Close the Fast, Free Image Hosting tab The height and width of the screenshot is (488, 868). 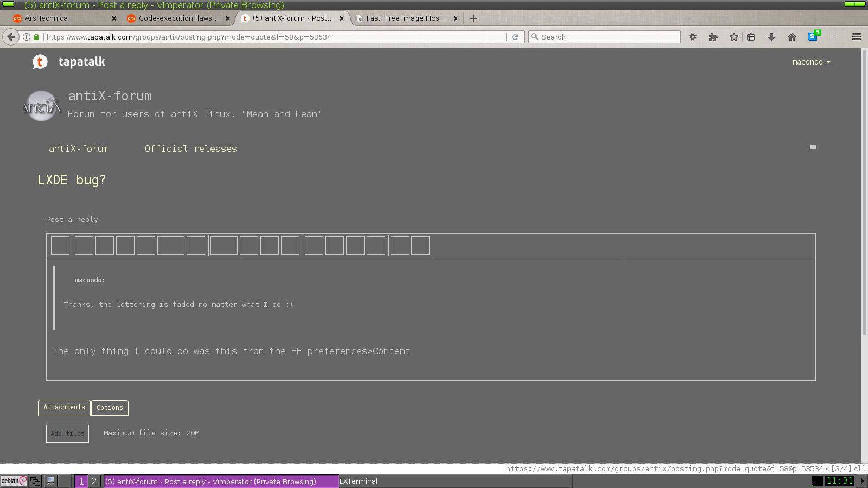click(x=456, y=18)
